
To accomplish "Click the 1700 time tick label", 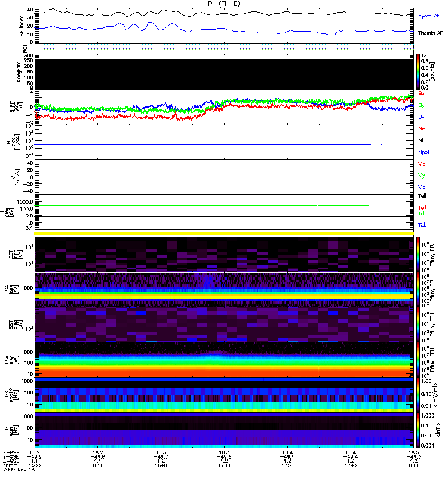I will pyautogui.click(x=224, y=465).
